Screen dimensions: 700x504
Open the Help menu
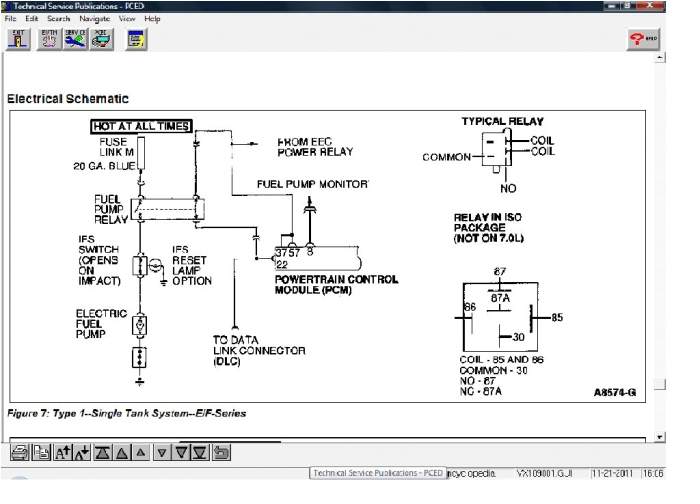[x=152, y=19]
